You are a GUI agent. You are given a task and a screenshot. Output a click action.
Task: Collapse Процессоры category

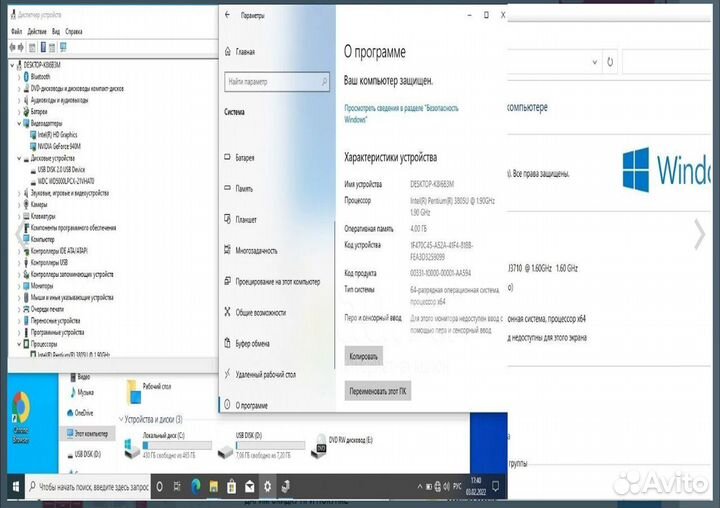19,344
